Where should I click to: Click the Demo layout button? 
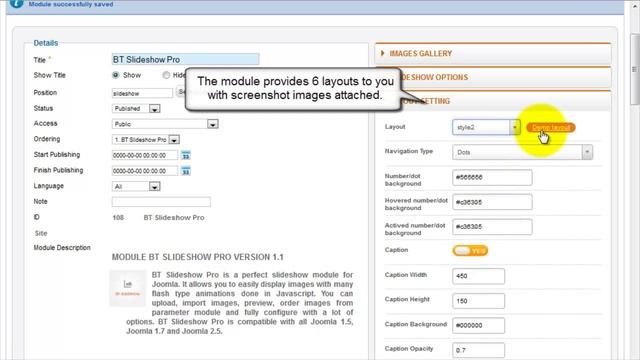pyautogui.click(x=551, y=128)
